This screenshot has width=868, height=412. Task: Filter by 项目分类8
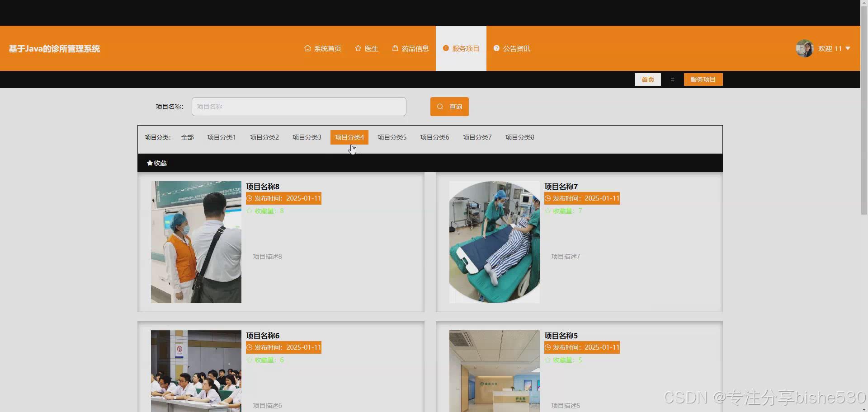[520, 137]
